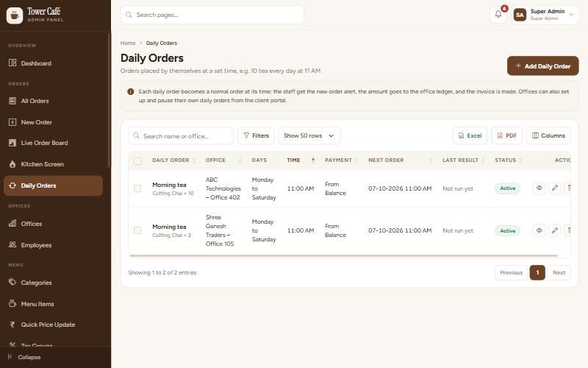Image resolution: width=588 pixels, height=368 pixels.
Task: Click the magnifier icon in page search
Action: 129,15
